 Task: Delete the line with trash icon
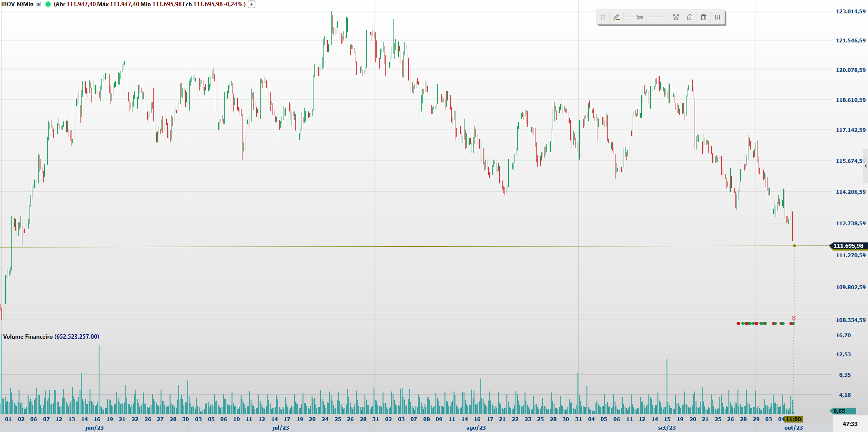coord(704,17)
